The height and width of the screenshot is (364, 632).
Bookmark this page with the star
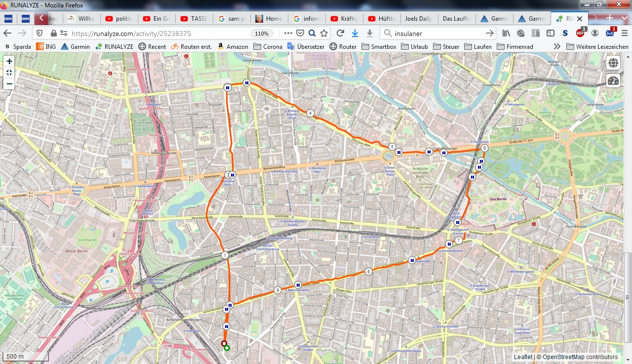(324, 33)
